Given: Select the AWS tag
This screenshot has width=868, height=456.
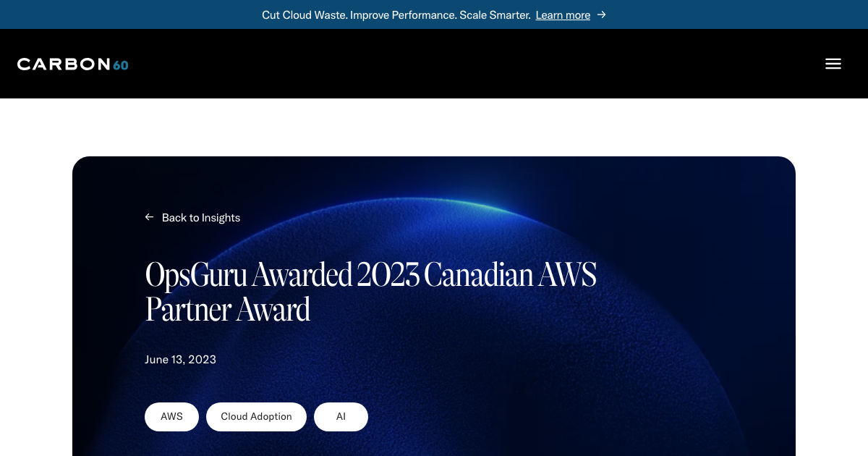Looking at the screenshot, I should [x=171, y=417].
